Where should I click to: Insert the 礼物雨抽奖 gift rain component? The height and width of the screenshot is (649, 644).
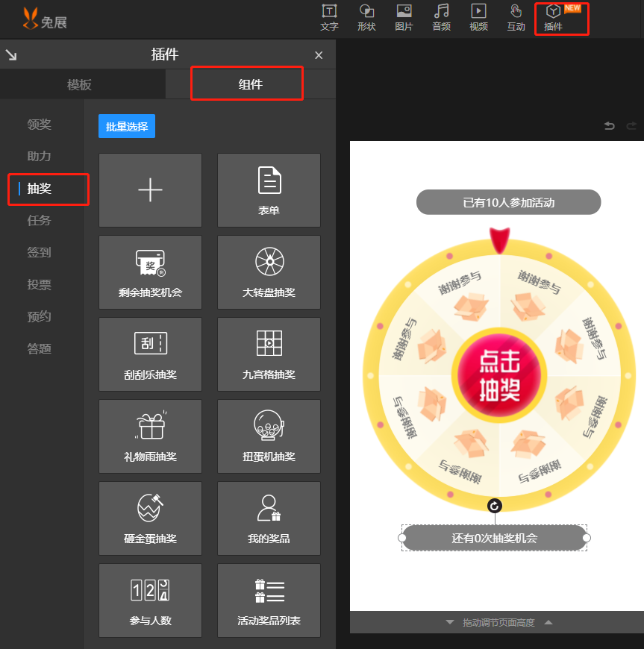point(150,436)
